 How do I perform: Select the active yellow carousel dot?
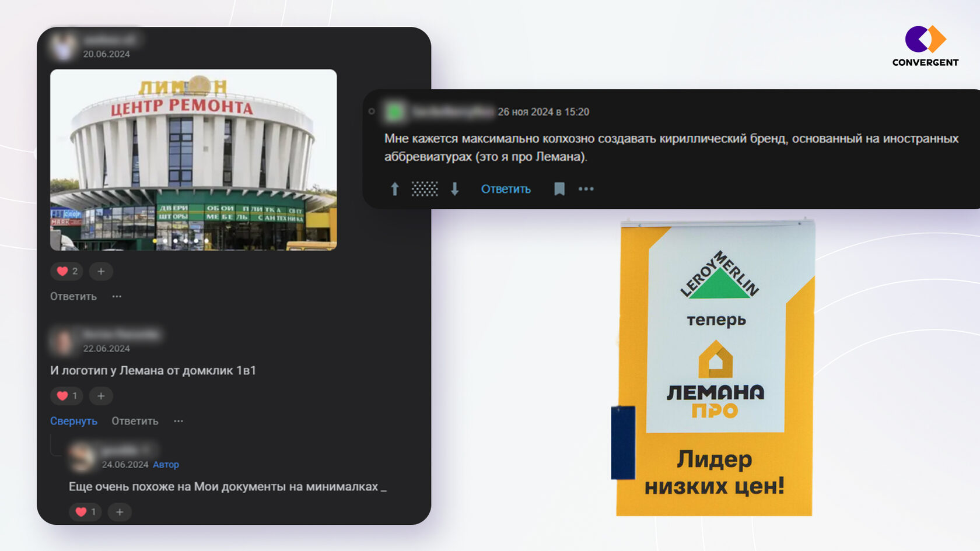click(x=155, y=241)
